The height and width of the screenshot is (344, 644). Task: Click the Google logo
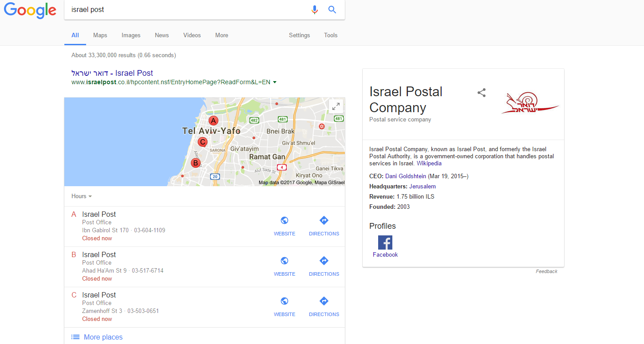click(30, 10)
